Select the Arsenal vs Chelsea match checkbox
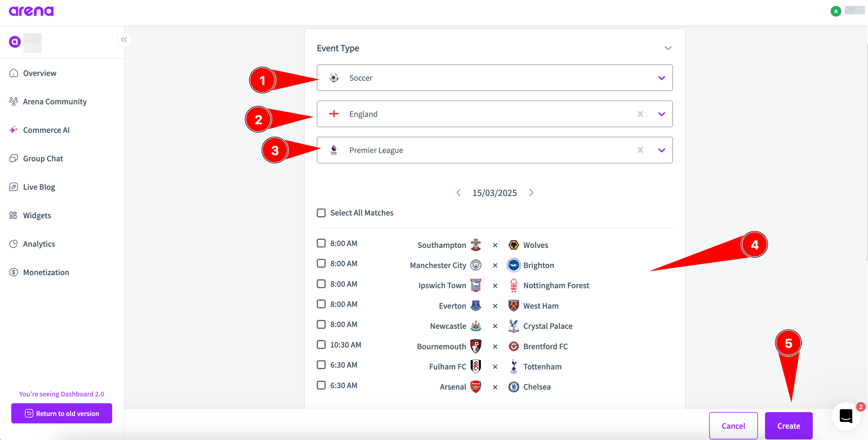The width and height of the screenshot is (868, 440). 321,385
